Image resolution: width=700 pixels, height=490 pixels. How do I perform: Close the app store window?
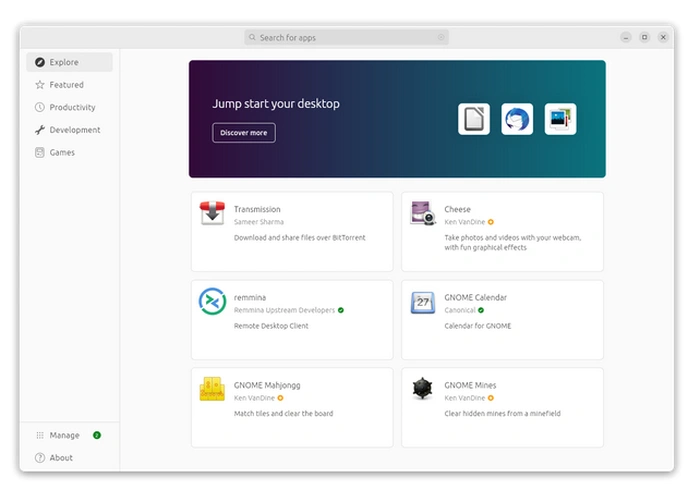(663, 37)
